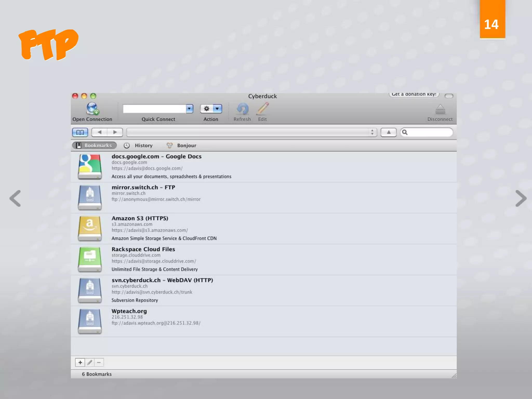The image size is (532, 399).
Task: Edit bookmark with bottom pencil button
Action: tap(90, 362)
